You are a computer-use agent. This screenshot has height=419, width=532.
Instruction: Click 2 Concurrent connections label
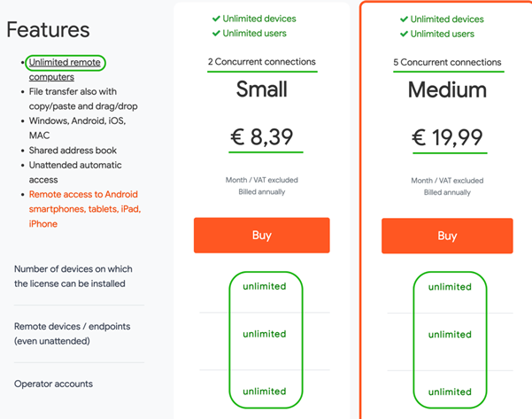click(262, 62)
